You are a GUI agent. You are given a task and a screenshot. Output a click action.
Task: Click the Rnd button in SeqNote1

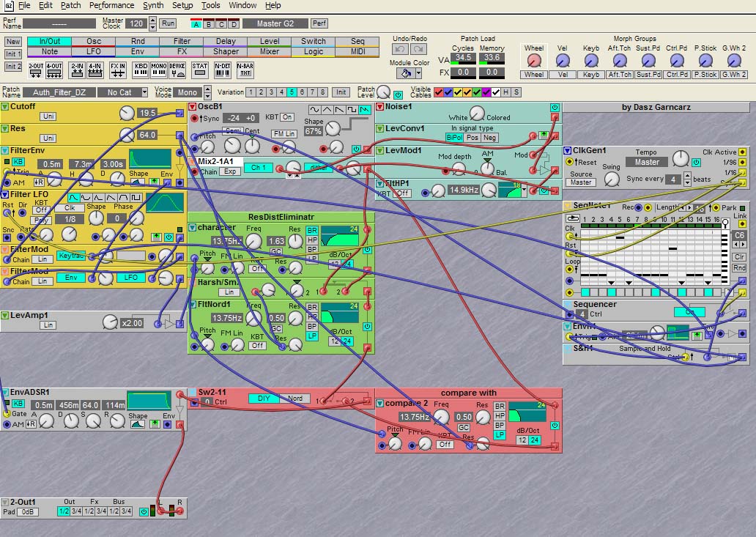pos(739,268)
